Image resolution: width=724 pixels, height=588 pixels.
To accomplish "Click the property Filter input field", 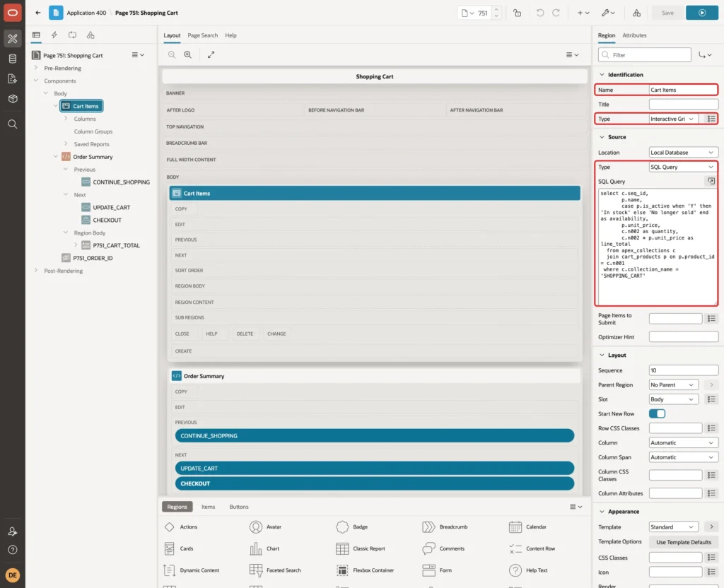I will tap(645, 55).
